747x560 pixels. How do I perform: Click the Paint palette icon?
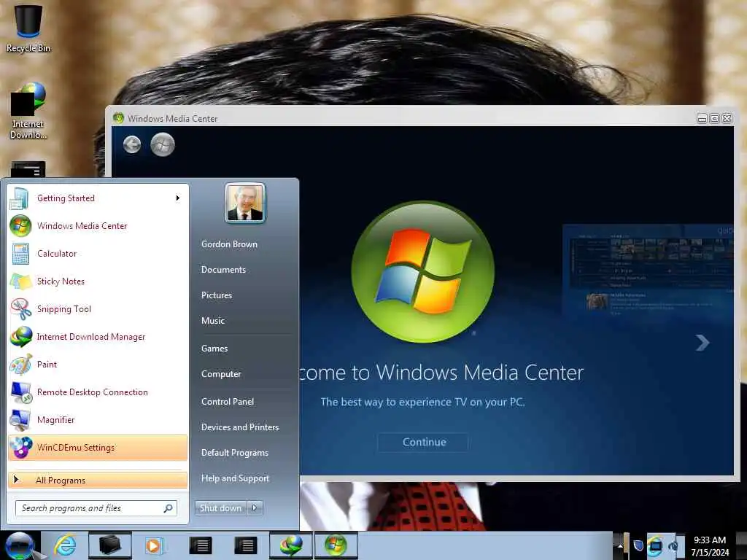tap(21, 365)
